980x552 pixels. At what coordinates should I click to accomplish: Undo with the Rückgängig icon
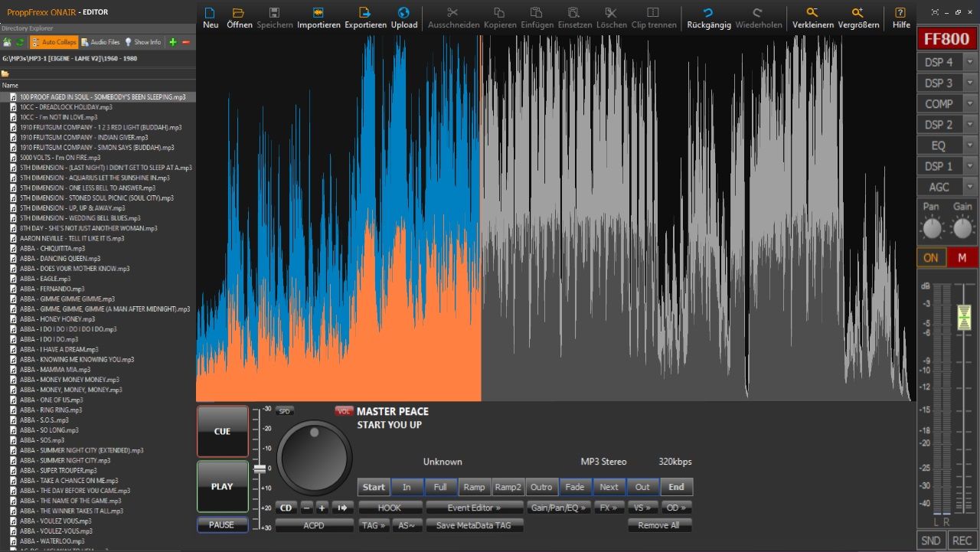click(707, 13)
